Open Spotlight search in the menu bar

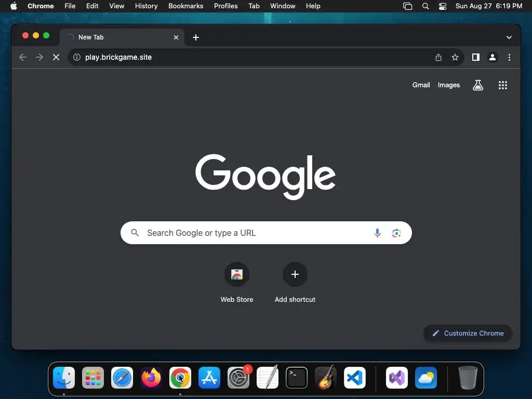tap(425, 6)
